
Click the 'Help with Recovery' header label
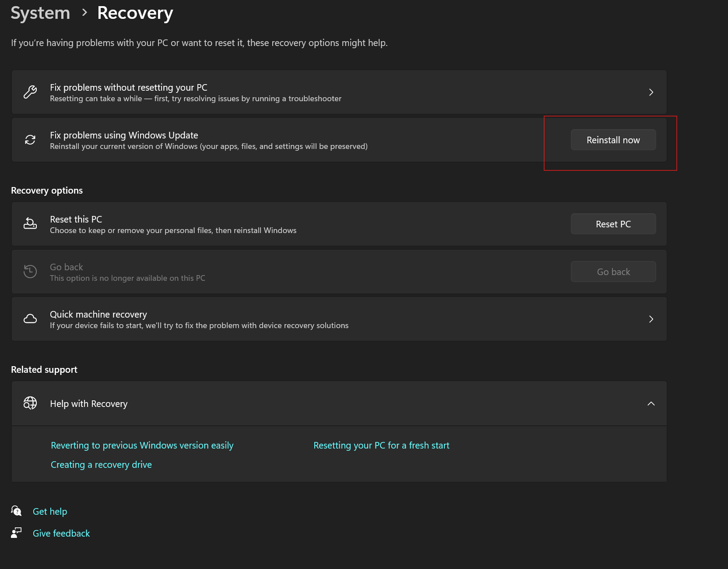89,403
